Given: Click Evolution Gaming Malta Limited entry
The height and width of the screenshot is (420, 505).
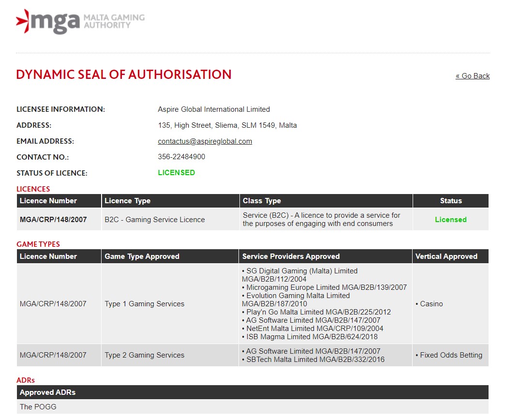Looking at the screenshot, I should click(296, 300).
